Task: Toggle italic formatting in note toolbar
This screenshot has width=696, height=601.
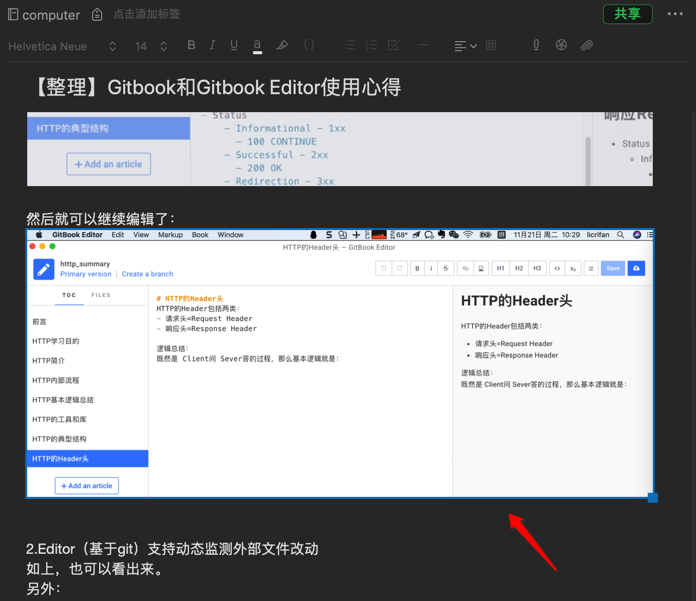Action: (213, 45)
